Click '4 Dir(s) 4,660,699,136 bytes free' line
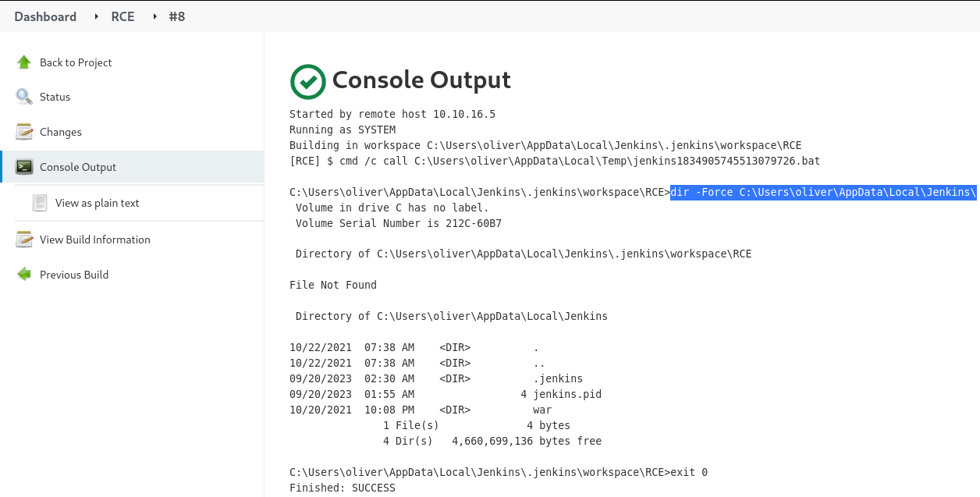This screenshot has height=497, width=980. click(x=492, y=442)
